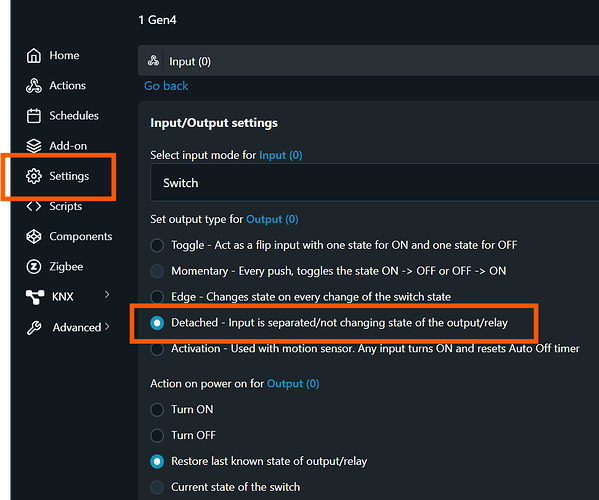Open Actions via its webhook icon
Screen dimensions: 599x500
point(34,86)
